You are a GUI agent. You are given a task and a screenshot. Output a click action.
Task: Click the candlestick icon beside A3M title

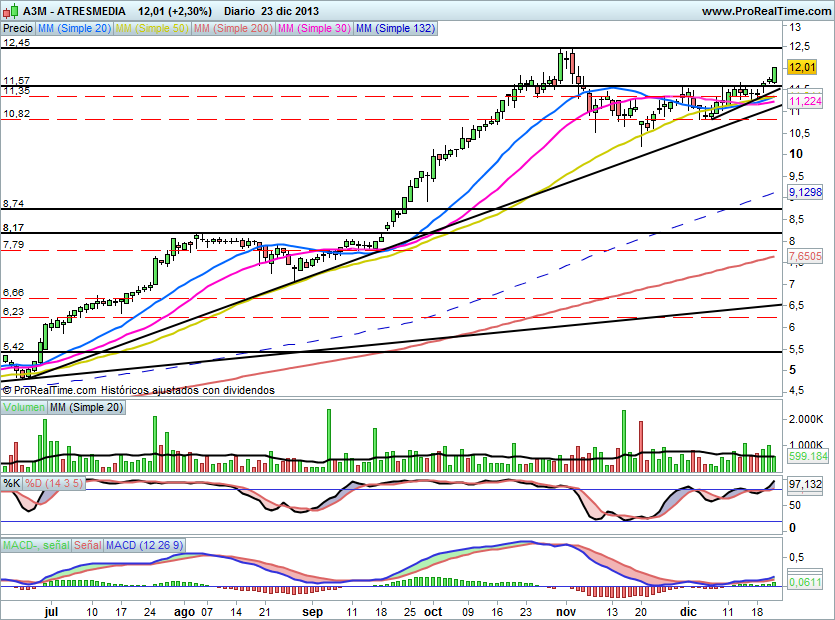coord(10,11)
